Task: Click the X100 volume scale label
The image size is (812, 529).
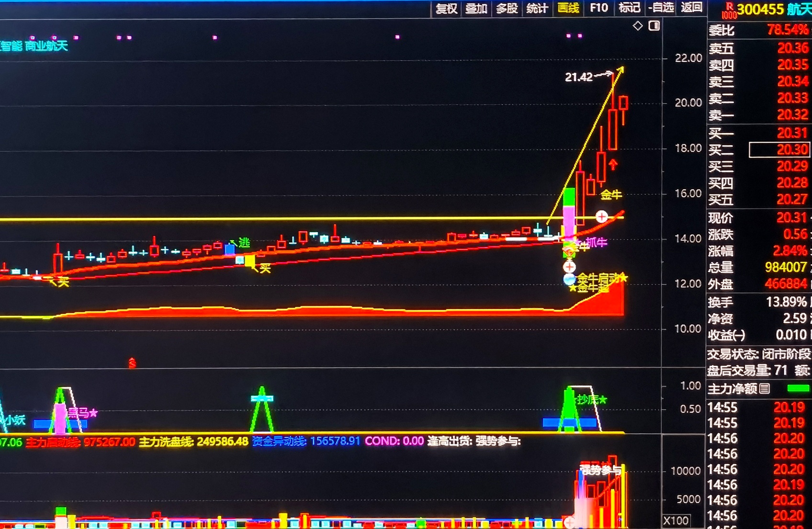Action: 676,520
